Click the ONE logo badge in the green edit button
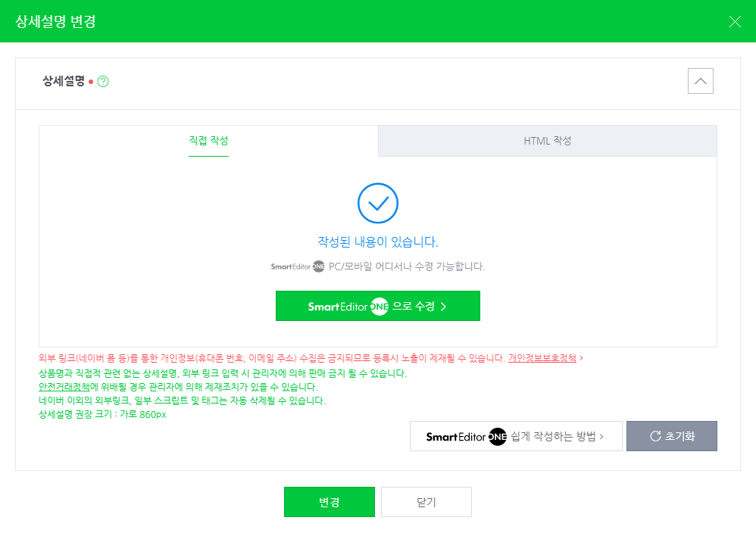 tap(379, 306)
